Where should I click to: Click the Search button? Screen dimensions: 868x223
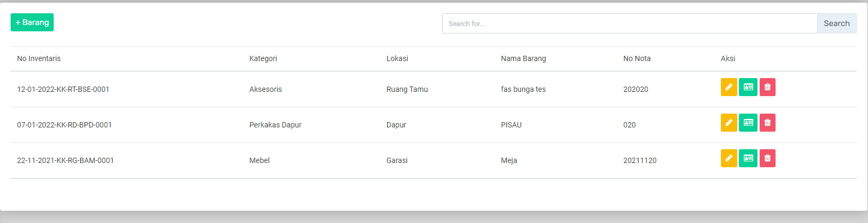(x=837, y=23)
